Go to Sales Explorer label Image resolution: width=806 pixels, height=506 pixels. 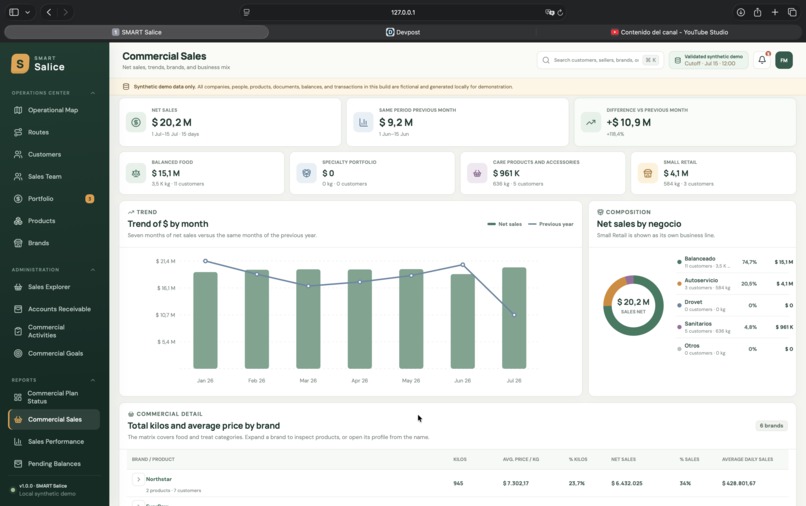tap(49, 287)
